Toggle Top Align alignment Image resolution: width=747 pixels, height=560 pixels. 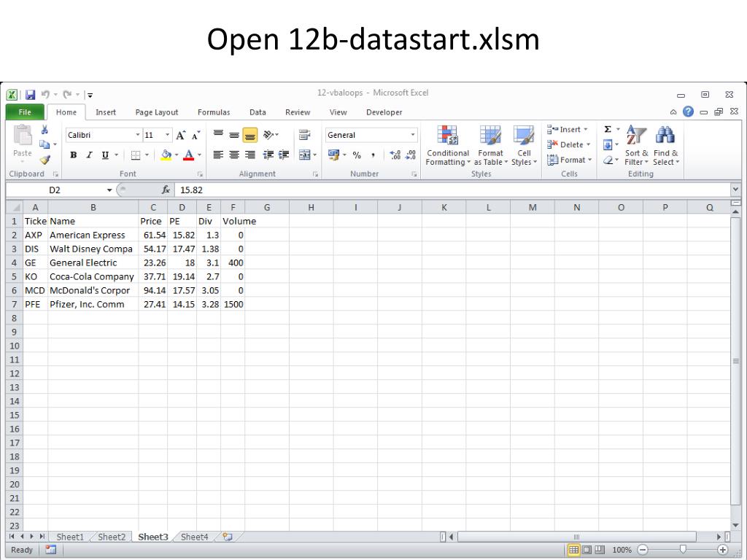pos(218,135)
